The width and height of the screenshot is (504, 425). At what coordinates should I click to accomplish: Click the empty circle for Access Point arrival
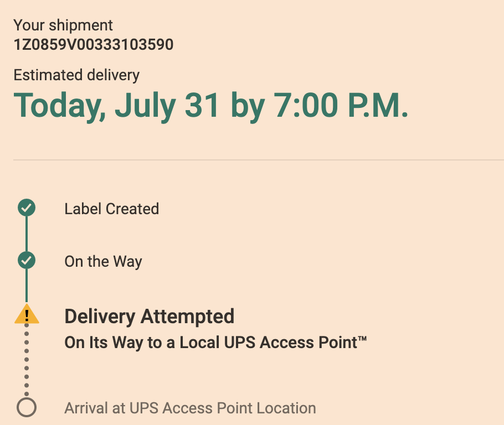coord(27,408)
